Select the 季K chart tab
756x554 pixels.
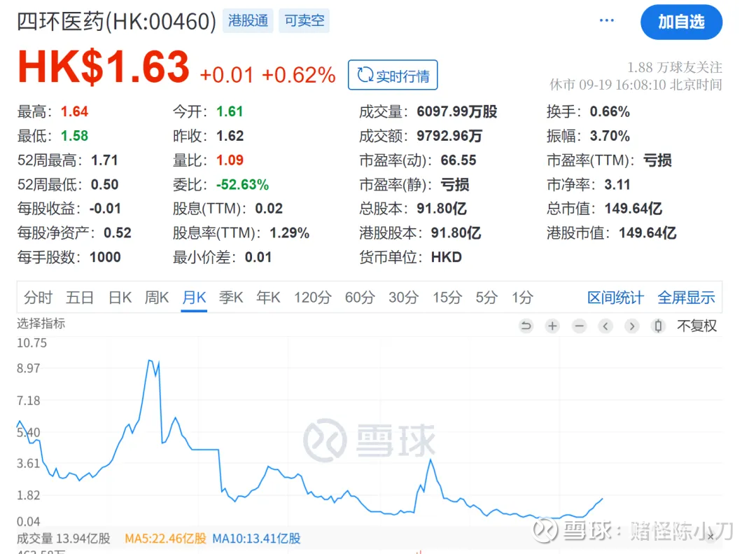[x=231, y=297]
